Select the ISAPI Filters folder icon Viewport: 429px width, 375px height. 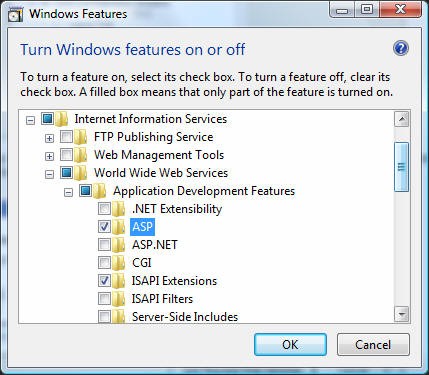(118, 299)
